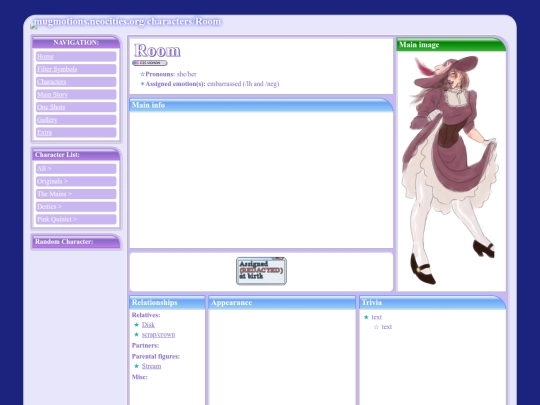
Task: Click the star bullet beside Disk
Action: point(136,325)
